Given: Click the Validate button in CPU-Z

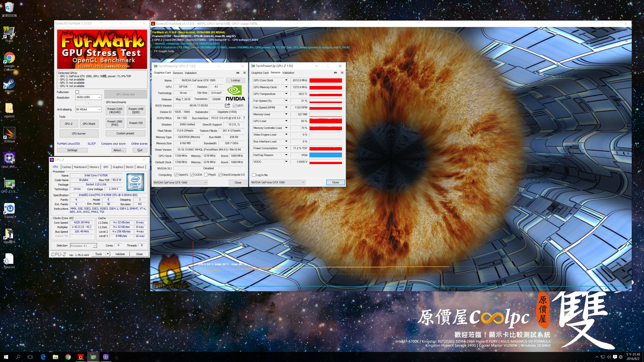Looking at the screenshot, I should pos(120,254).
